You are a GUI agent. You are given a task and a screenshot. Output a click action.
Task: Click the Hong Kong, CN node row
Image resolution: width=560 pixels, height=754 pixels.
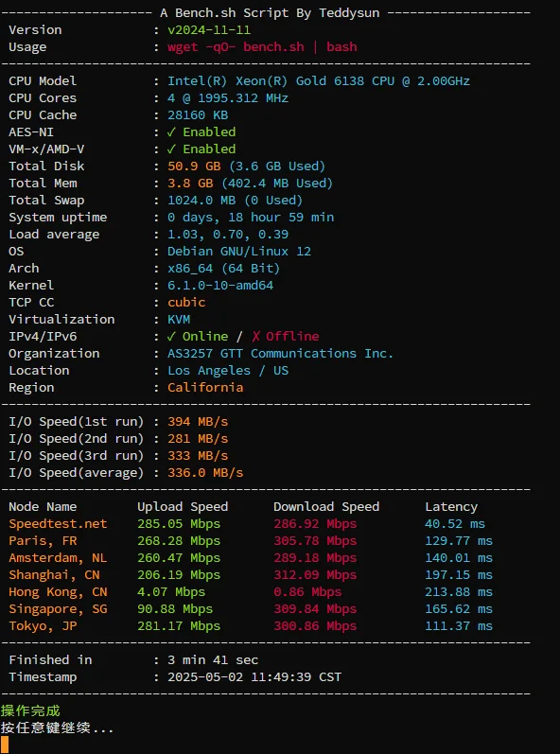pyautogui.click(x=251, y=592)
